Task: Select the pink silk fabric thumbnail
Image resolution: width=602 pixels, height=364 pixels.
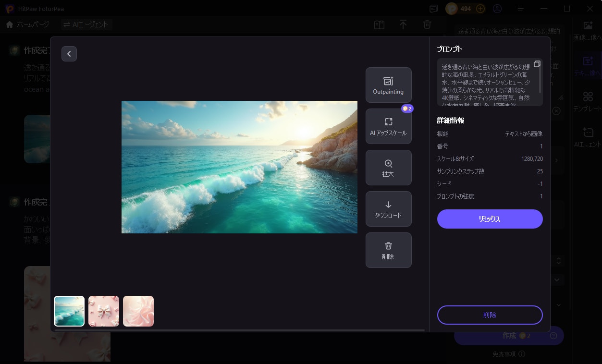Action: (x=138, y=311)
